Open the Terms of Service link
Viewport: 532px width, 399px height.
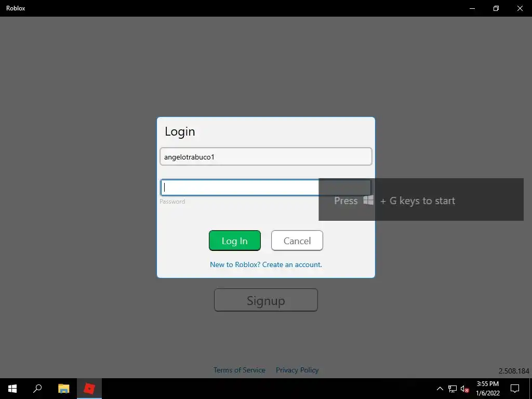click(x=239, y=370)
